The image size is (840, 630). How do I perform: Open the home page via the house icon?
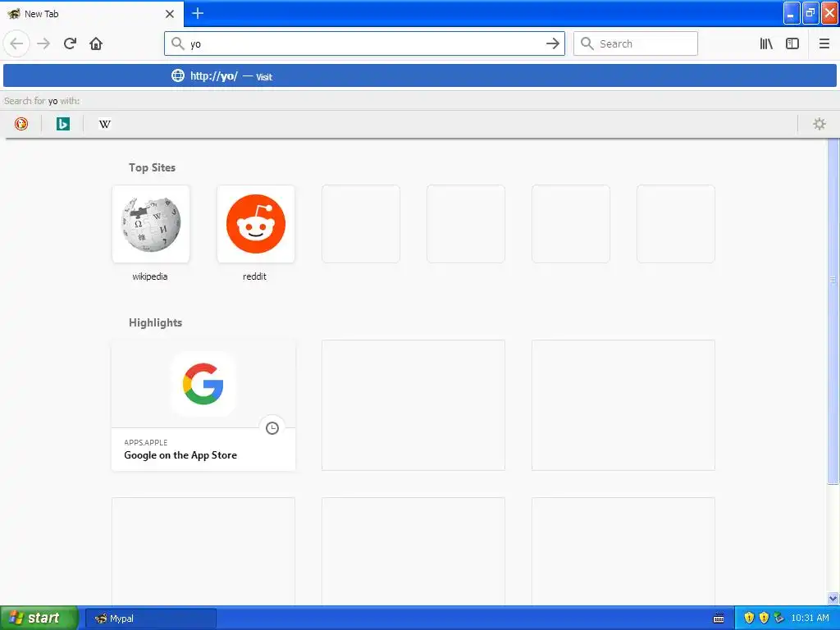96,43
